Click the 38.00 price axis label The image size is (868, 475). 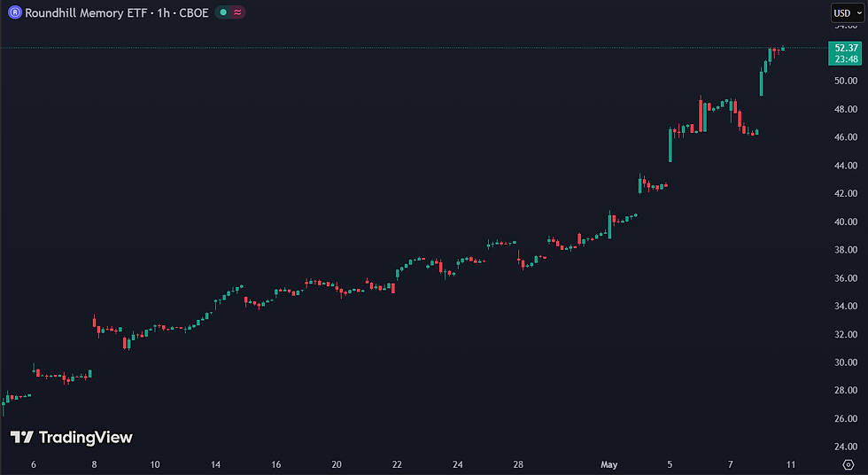click(x=846, y=250)
